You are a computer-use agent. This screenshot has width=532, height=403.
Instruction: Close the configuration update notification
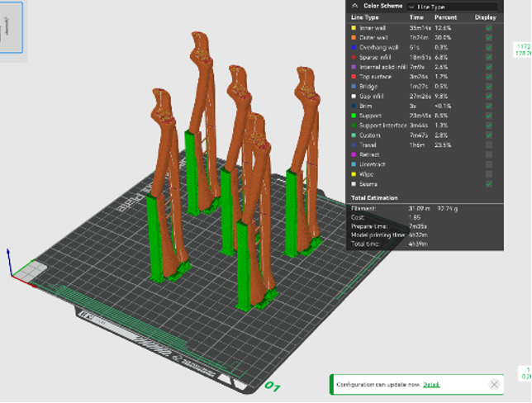coord(494,384)
